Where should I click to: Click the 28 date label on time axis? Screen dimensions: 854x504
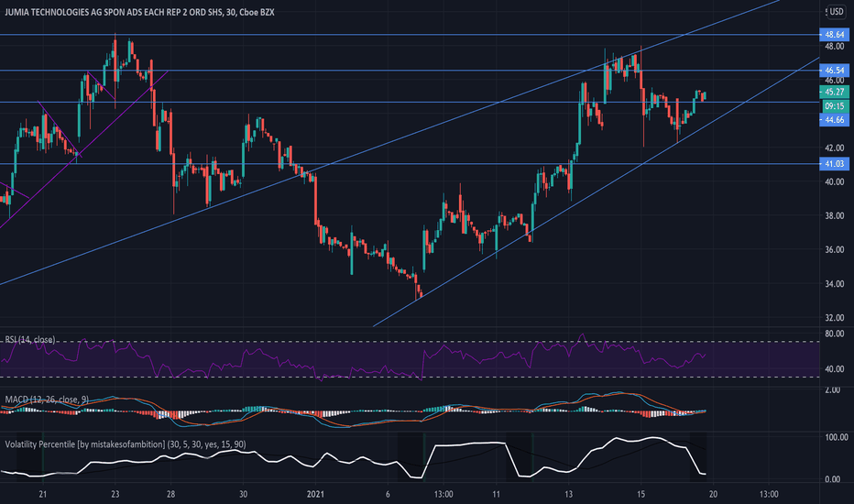pos(171,495)
